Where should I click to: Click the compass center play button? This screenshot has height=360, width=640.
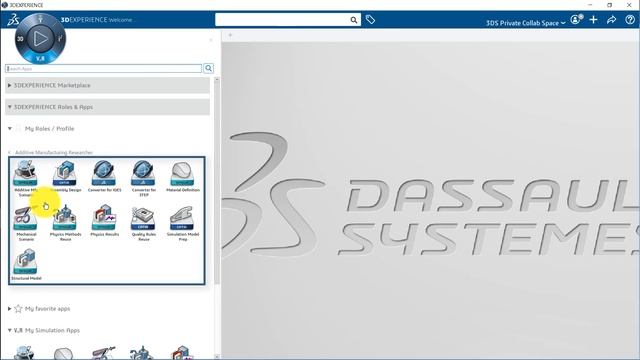coord(40,39)
